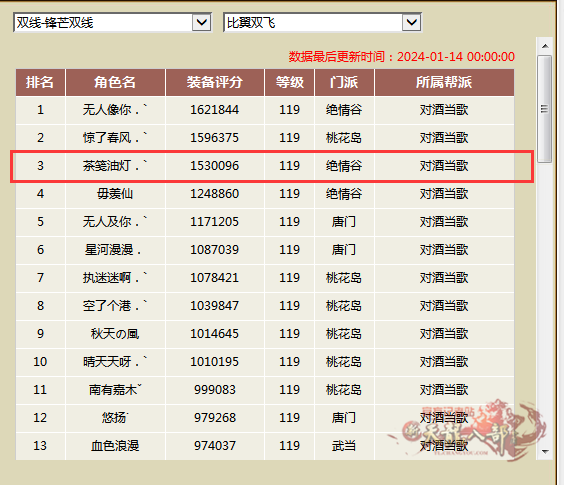Click the scrollbar down arrow

coord(545,452)
